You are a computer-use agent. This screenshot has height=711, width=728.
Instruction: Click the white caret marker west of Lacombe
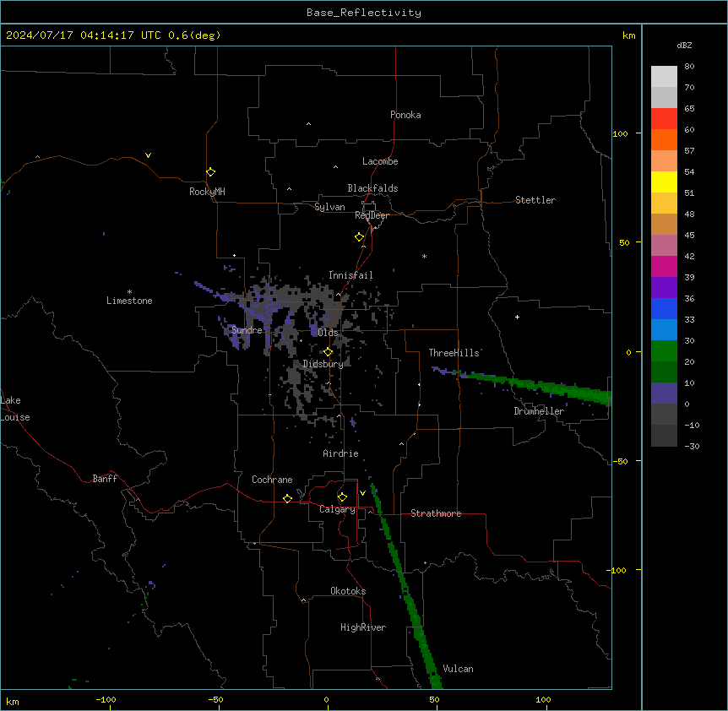[335, 167]
